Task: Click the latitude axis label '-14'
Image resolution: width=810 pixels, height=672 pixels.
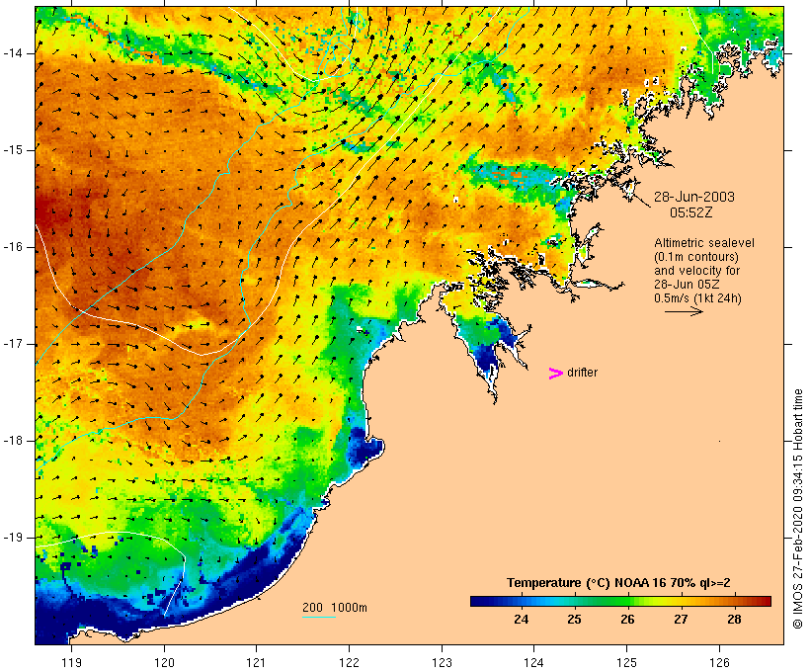Action: [13, 53]
